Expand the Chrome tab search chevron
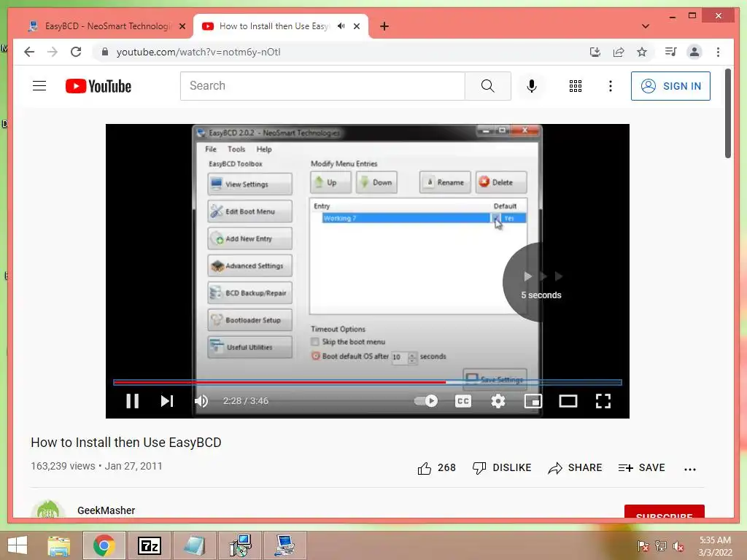Image resolution: width=747 pixels, height=560 pixels. click(x=646, y=26)
